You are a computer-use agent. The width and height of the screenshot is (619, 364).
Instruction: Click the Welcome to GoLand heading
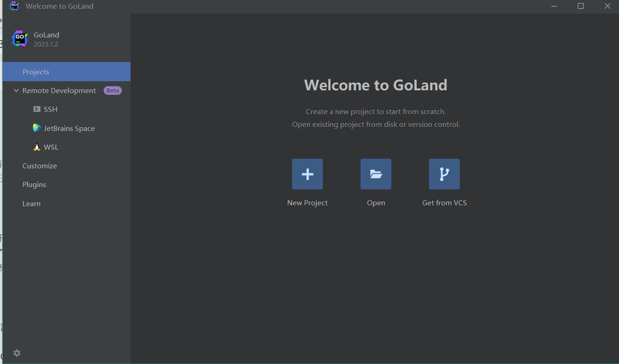376,85
